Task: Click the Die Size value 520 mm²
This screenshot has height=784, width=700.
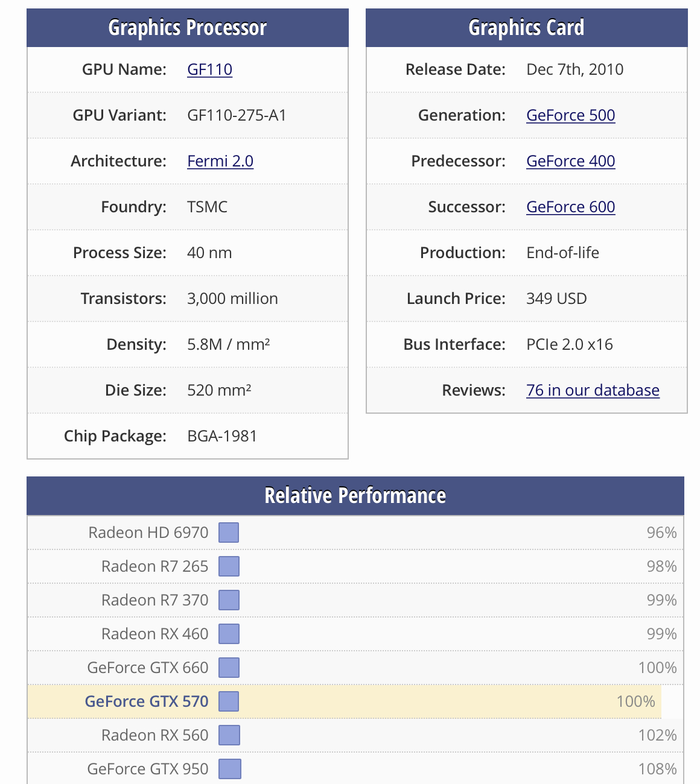Action: (x=219, y=390)
